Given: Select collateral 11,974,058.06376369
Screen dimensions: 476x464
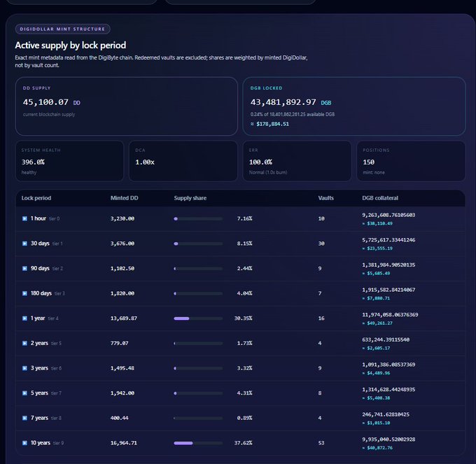Looking at the screenshot, I should coord(390,314).
